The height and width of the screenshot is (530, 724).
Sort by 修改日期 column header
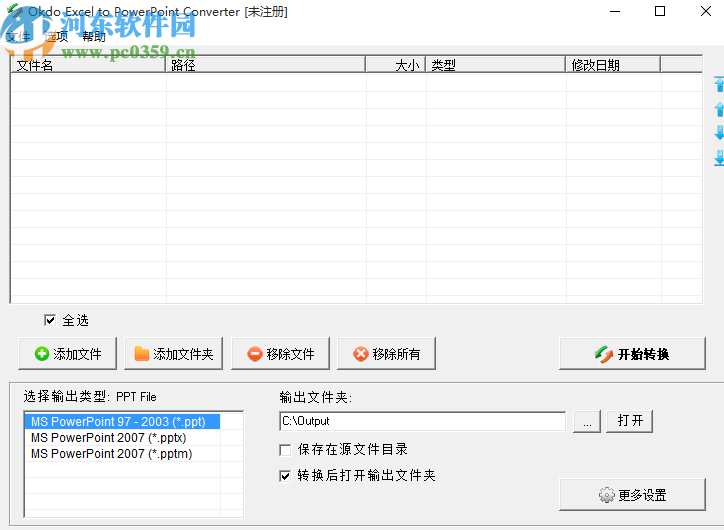[x=613, y=65]
